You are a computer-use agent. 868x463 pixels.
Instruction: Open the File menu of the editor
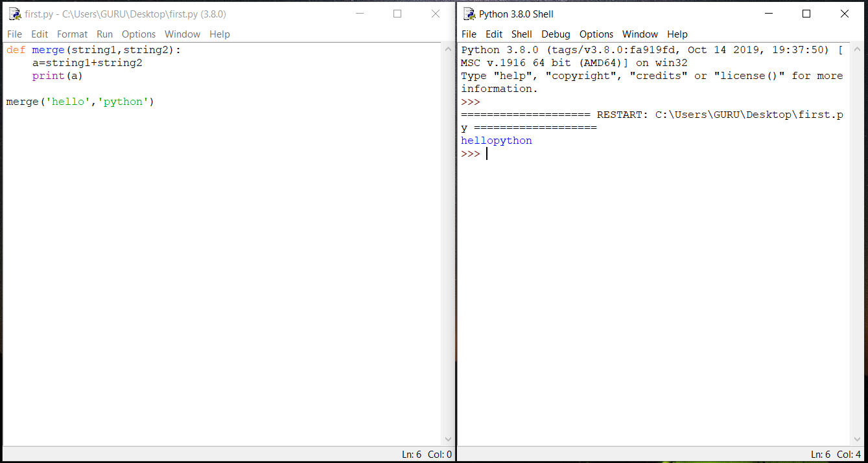pos(14,34)
